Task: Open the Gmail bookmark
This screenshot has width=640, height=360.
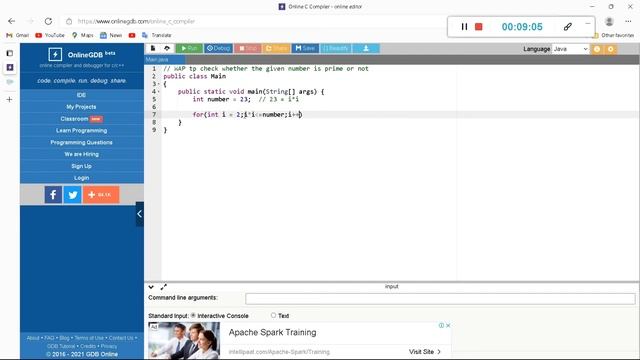Action: (18, 36)
